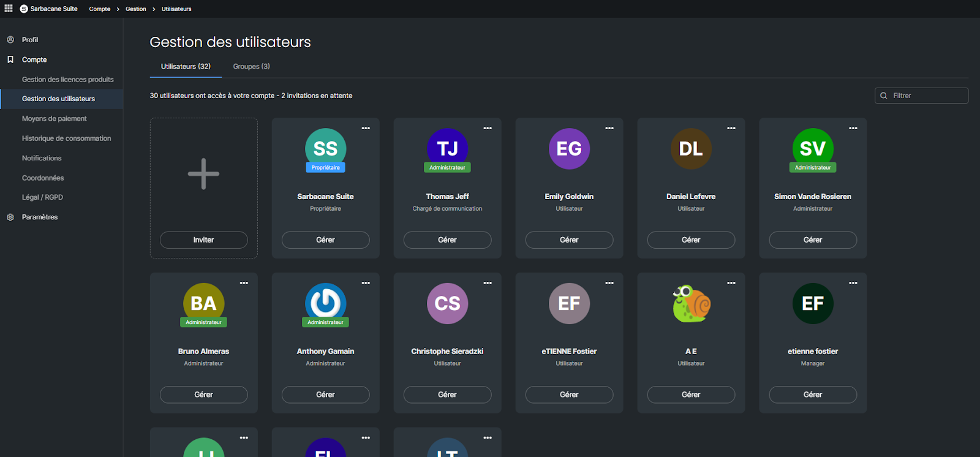The image size is (980, 457).
Task: Click Gérer for eTIENNE Fostier
Action: 569,395
